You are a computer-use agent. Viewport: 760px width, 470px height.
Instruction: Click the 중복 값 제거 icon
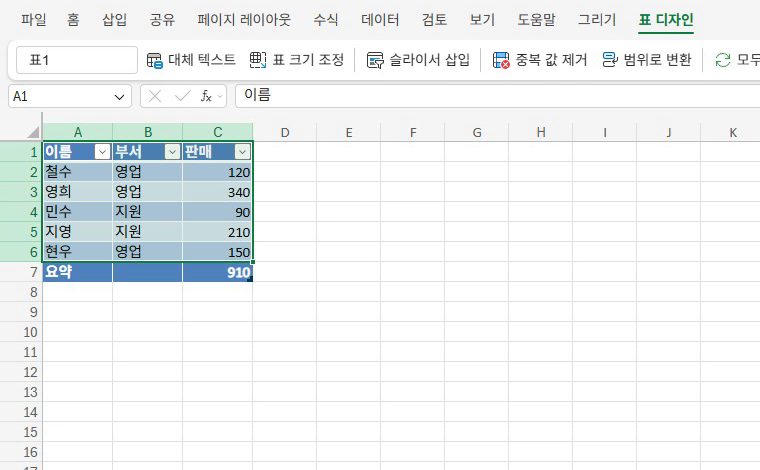(x=501, y=60)
